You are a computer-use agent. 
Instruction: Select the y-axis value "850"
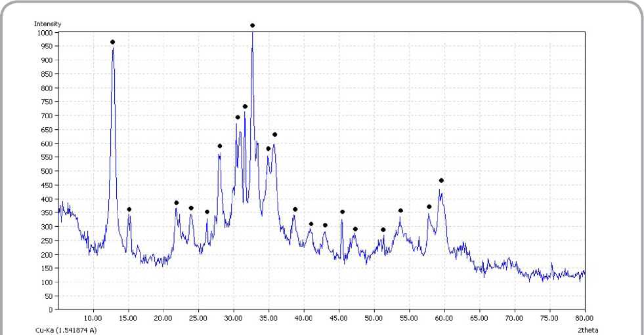point(47,74)
